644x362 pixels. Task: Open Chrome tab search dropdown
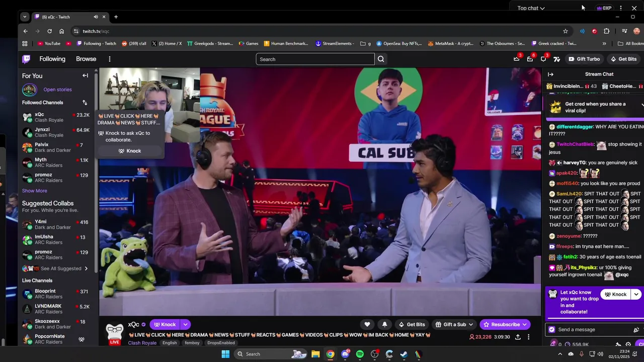pos(25,17)
